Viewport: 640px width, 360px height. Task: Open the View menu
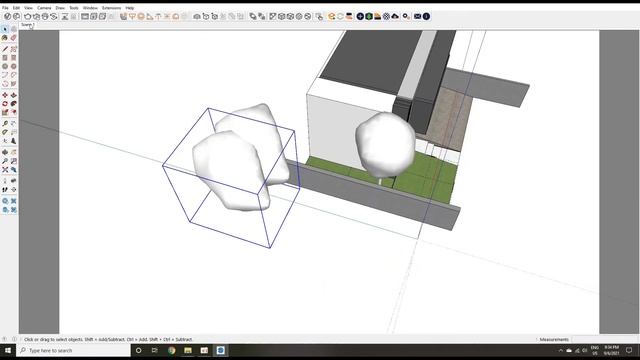coord(28,8)
